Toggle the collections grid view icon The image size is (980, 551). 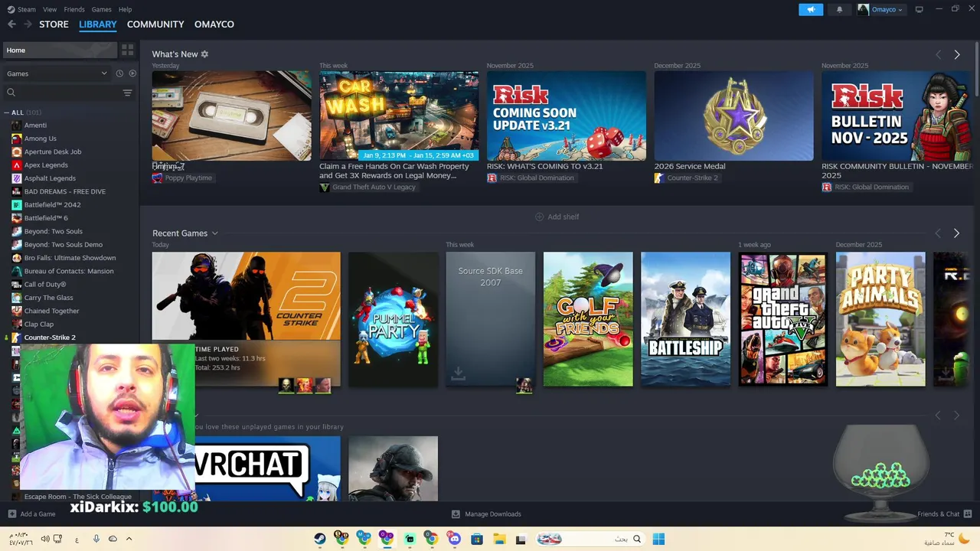click(128, 50)
